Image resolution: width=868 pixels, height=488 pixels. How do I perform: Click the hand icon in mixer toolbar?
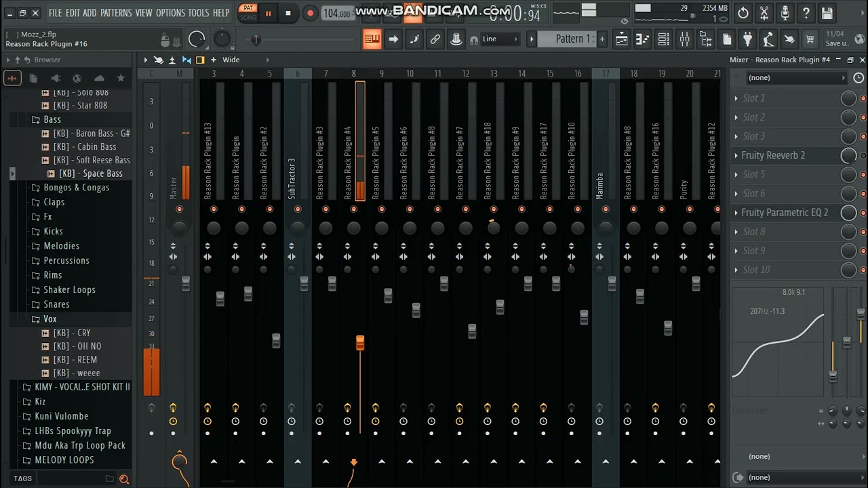tap(158, 60)
